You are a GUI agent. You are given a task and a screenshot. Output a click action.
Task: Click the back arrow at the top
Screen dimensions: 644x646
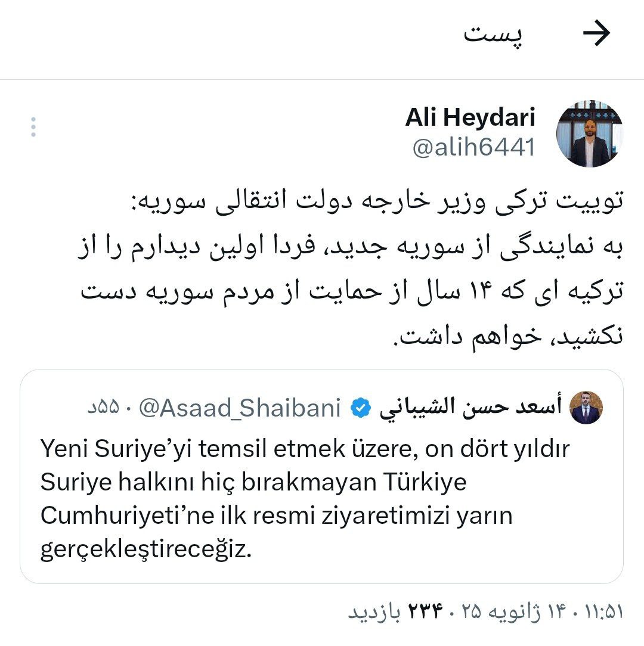(x=596, y=33)
